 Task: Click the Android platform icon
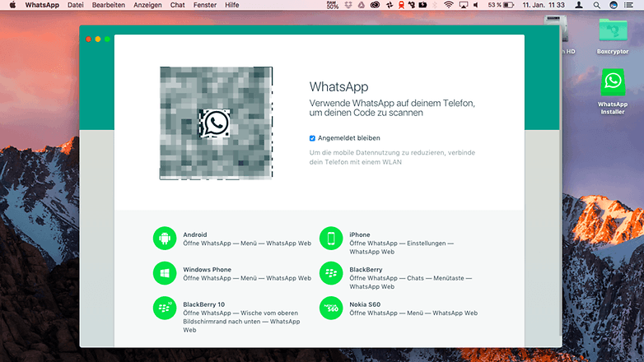click(x=165, y=238)
